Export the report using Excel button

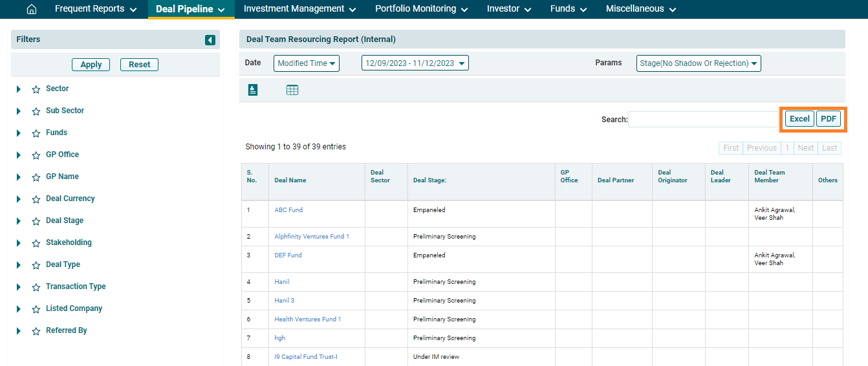coord(799,119)
